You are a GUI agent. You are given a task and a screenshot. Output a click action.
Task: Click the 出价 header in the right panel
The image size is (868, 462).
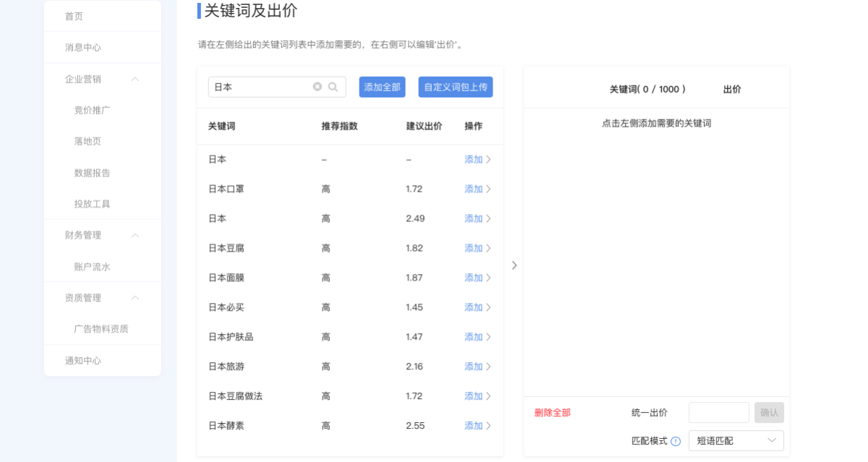coord(732,90)
